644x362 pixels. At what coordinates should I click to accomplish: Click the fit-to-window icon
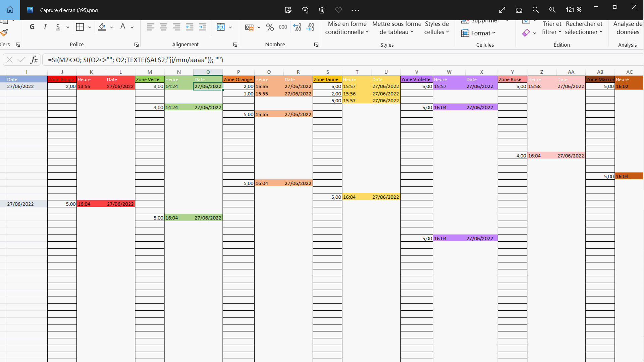coord(519,10)
